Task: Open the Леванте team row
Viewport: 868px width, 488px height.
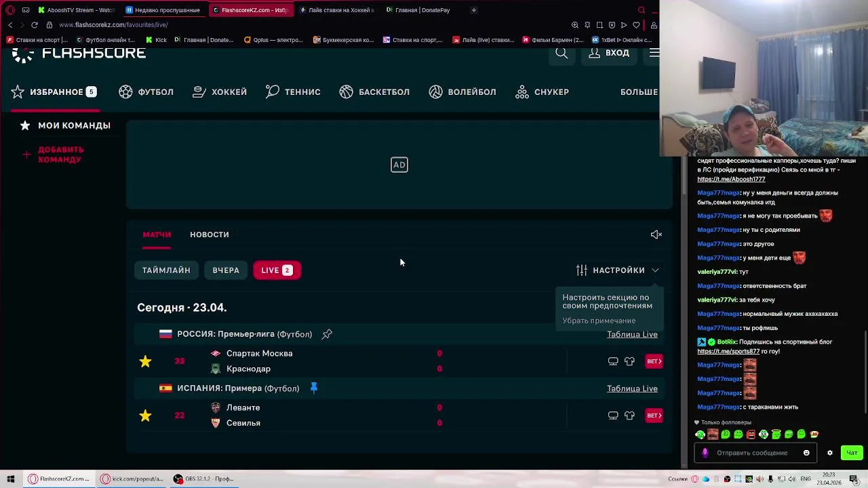Action: pyautogui.click(x=243, y=407)
